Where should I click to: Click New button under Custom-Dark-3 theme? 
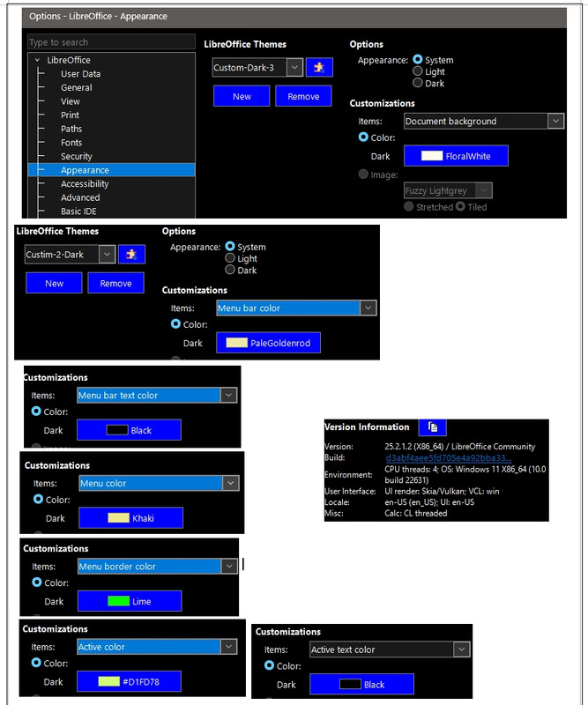242,96
